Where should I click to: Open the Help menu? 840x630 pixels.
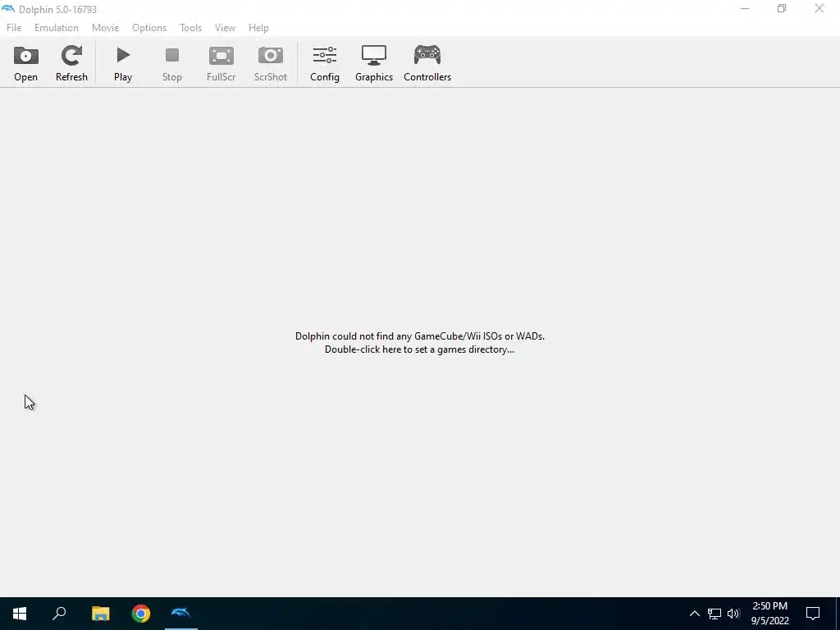[x=258, y=28]
